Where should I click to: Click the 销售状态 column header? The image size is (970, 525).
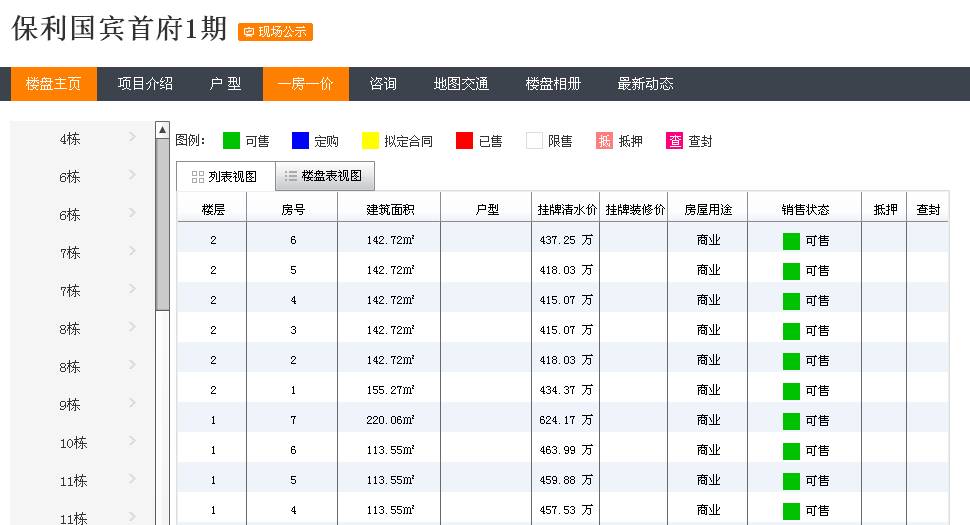tap(805, 210)
